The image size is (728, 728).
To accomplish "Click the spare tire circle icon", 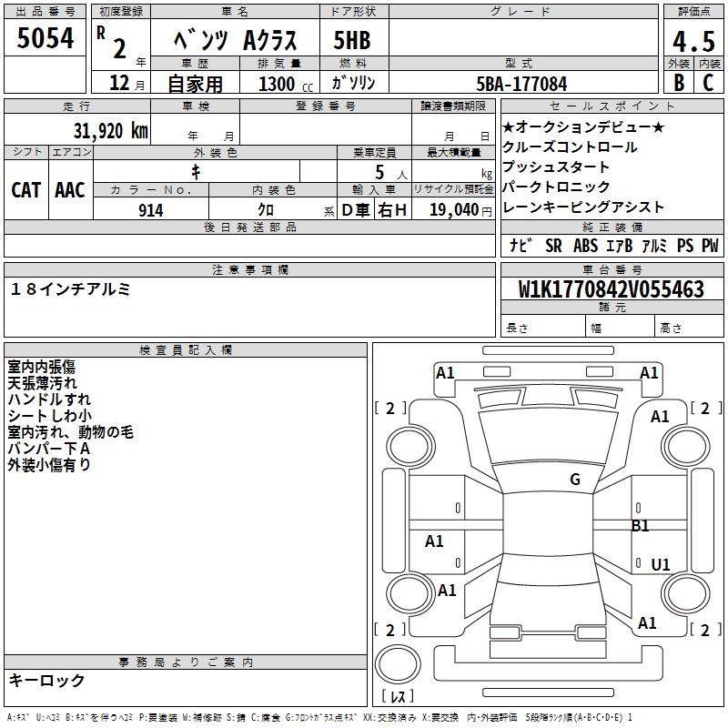I will (x=398, y=664).
